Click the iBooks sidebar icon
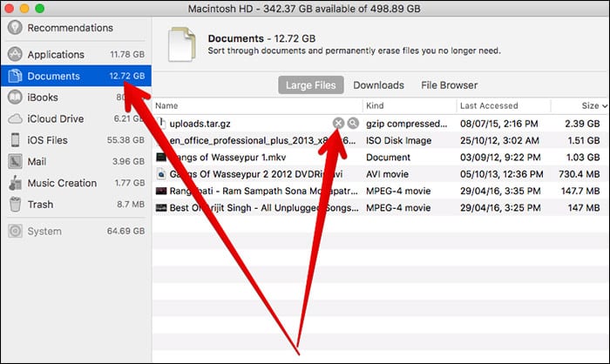This screenshot has height=364, width=610. click(15, 98)
